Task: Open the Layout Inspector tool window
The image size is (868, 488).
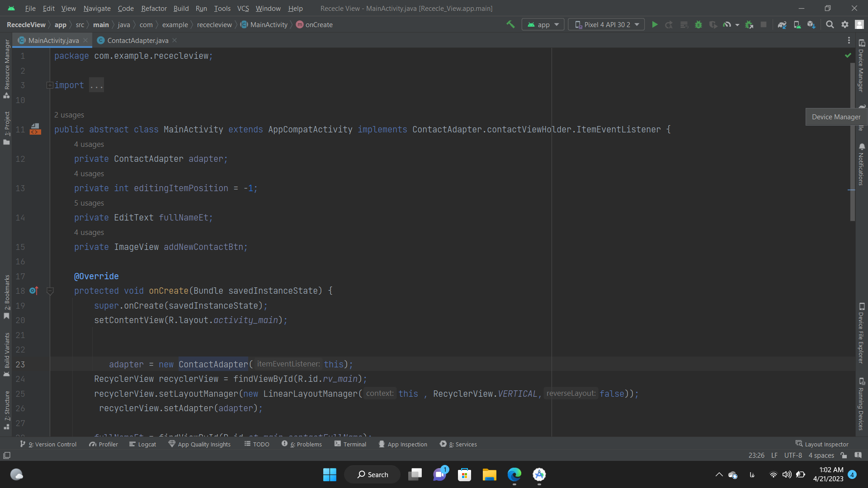Action: click(x=822, y=444)
